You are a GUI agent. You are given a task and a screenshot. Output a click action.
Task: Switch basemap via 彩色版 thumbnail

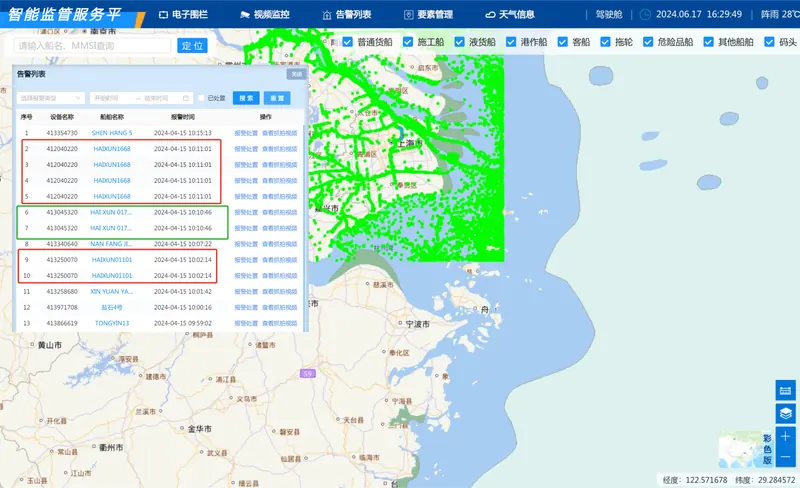coord(746,449)
